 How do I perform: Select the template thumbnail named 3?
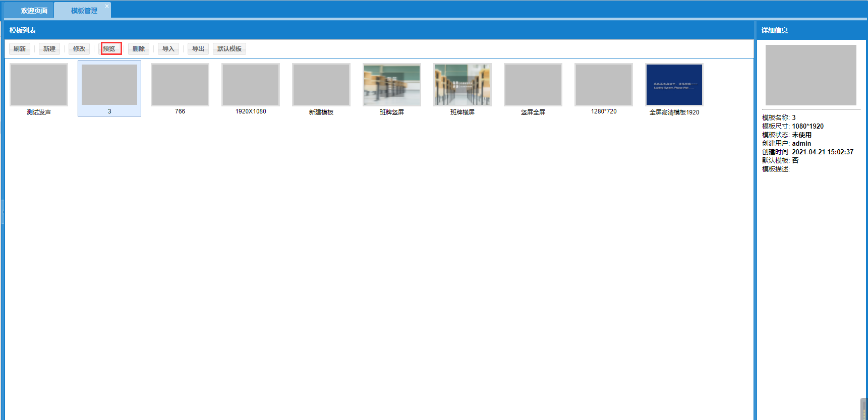(109, 85)
